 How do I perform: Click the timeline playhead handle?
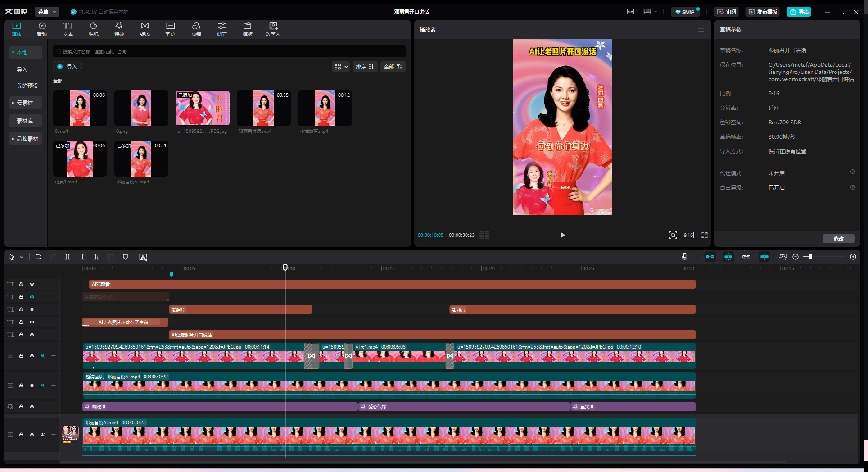(x=285, y=268)
